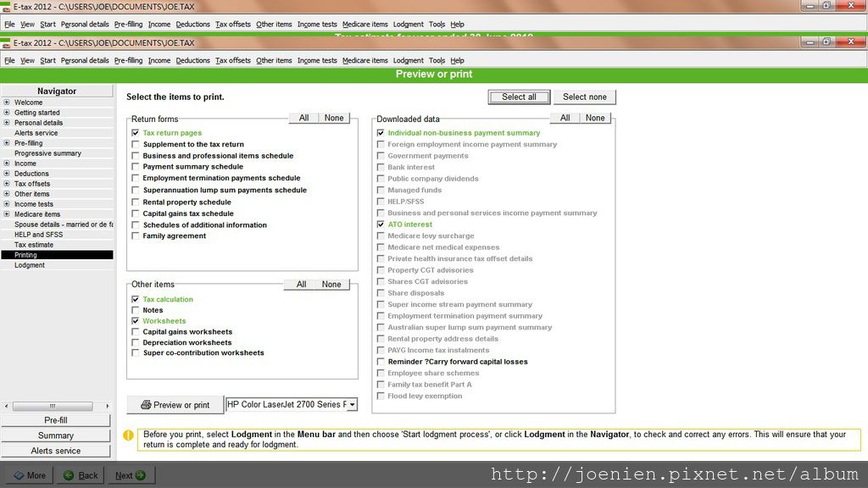Viewport: 868px width, 488px height.
Task: Click None in Other items group
Action: (331, 285)
